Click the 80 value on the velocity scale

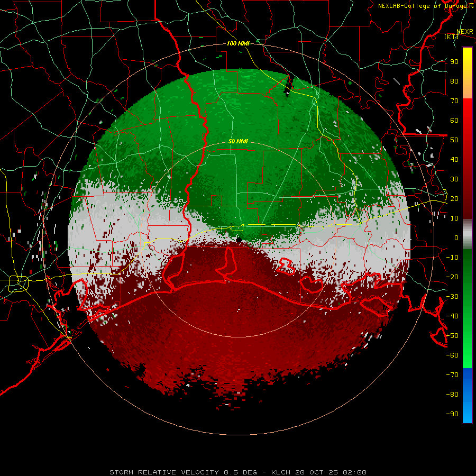454,81
